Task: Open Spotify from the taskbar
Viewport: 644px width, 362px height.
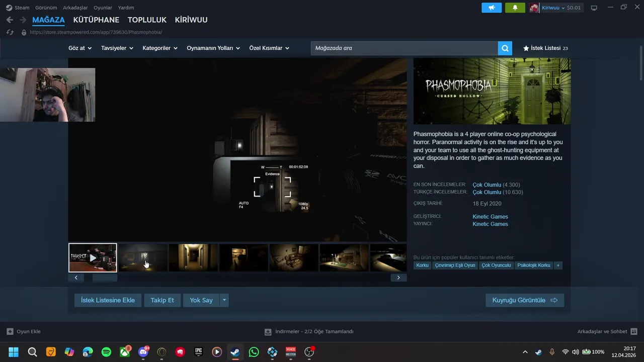Action: click(x=106, y=352)
